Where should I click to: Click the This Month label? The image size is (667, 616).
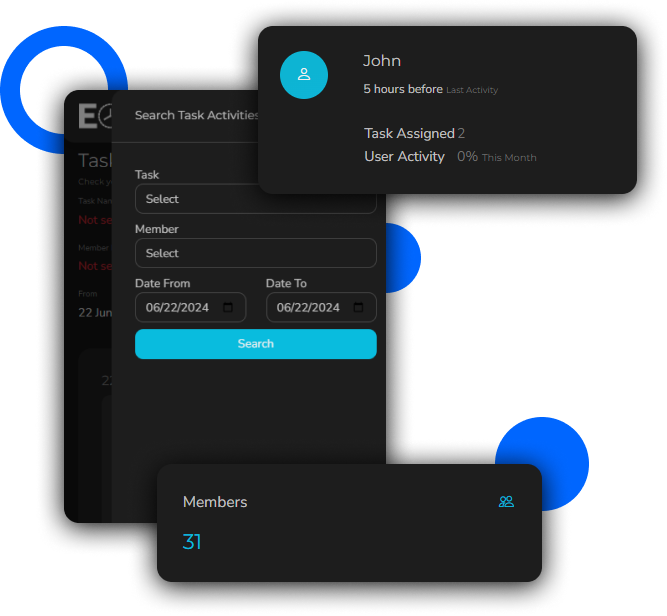(x=509, y=158)
